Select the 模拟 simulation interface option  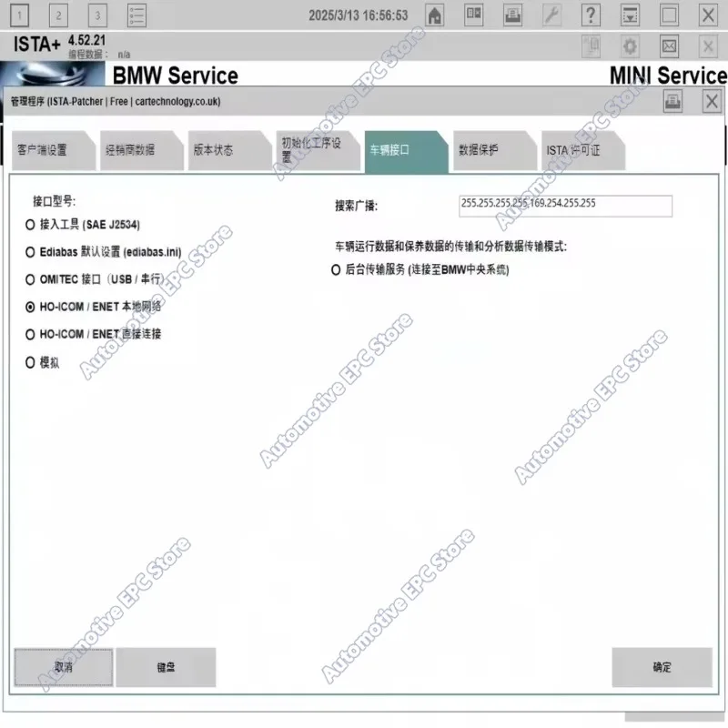point(42,362)
